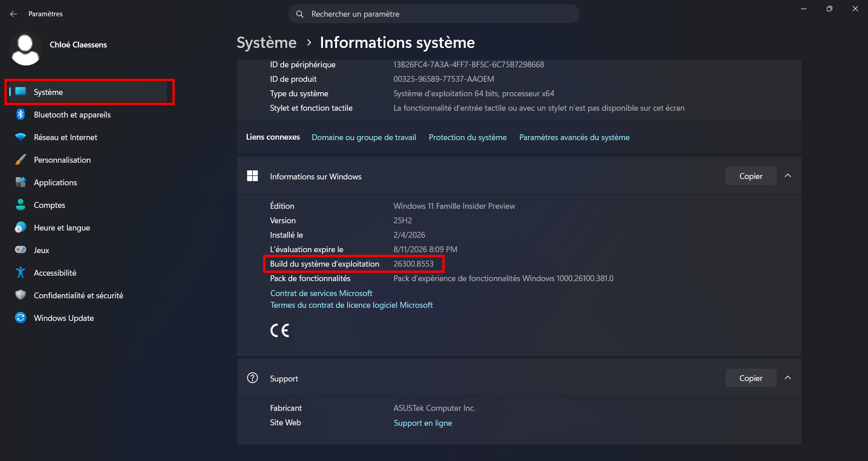
Task: Open Termes du contrat de licence logiciel
Action: tap(351, 305)
